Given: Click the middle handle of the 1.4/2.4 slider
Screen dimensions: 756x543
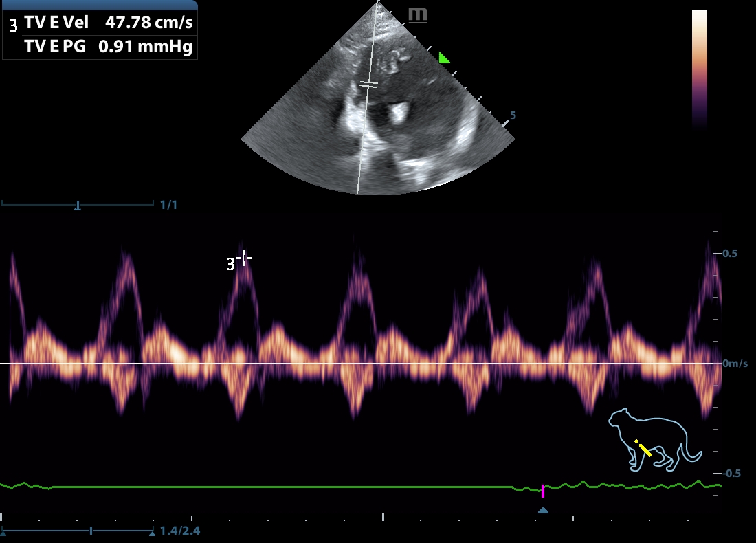Looking at the screenshot, I should click(91, 531).
